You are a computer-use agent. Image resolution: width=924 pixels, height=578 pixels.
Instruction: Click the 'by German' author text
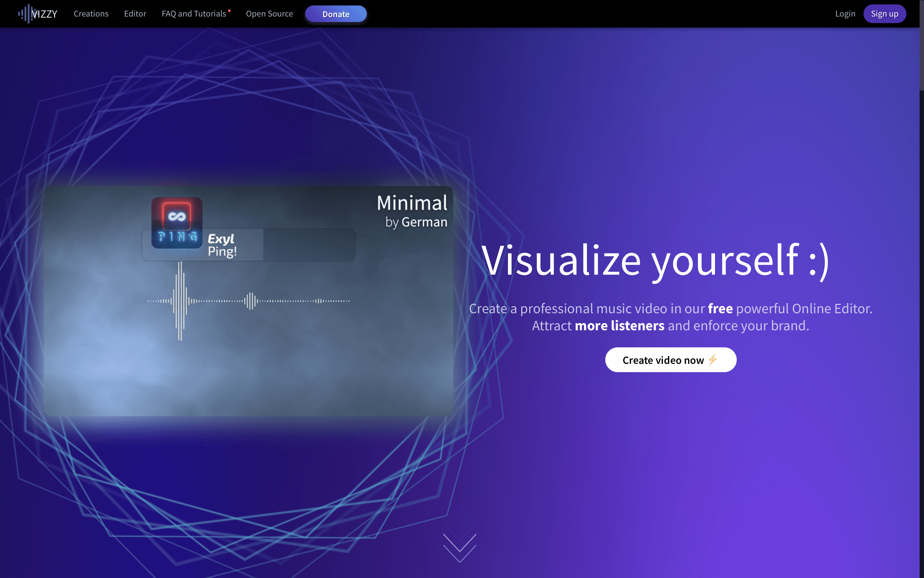(x=416, y=222)
